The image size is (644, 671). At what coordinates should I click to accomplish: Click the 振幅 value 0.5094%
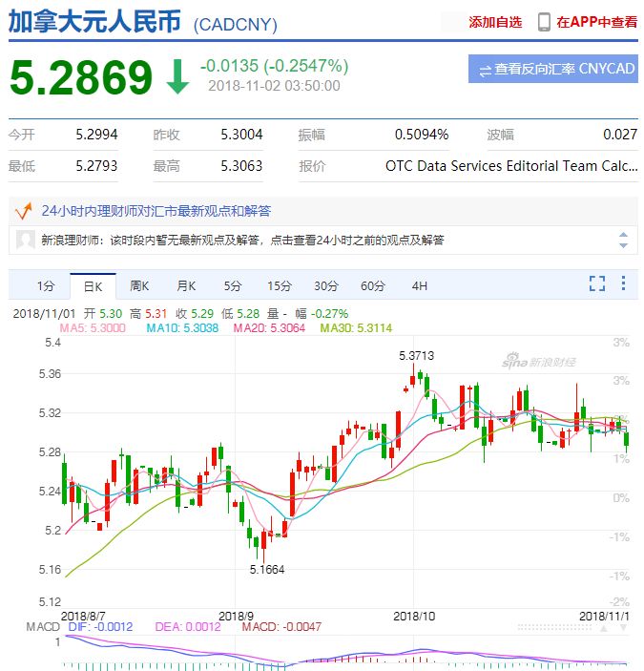tap(422, 135)
